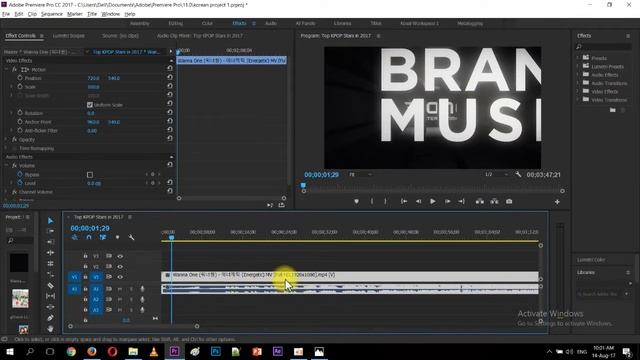Select the Ripple Edit tool
This screenshot has height=360, width=640.
coord(51,242)
